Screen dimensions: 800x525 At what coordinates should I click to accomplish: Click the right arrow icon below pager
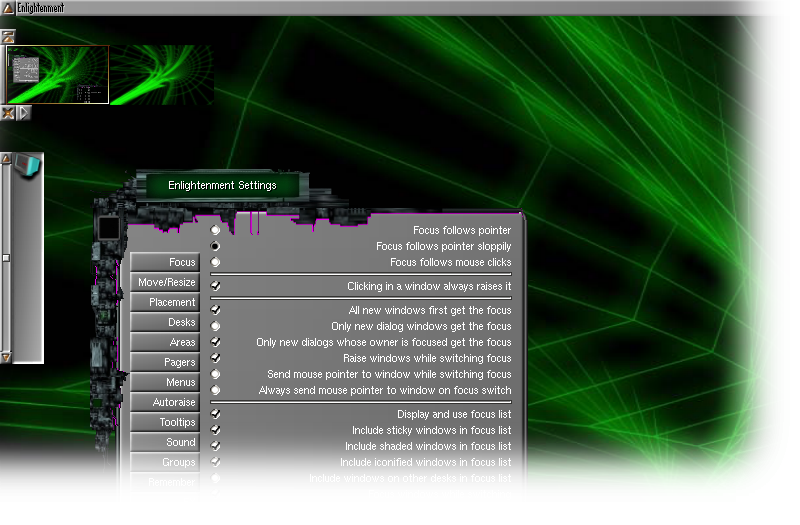click(24, 113)
